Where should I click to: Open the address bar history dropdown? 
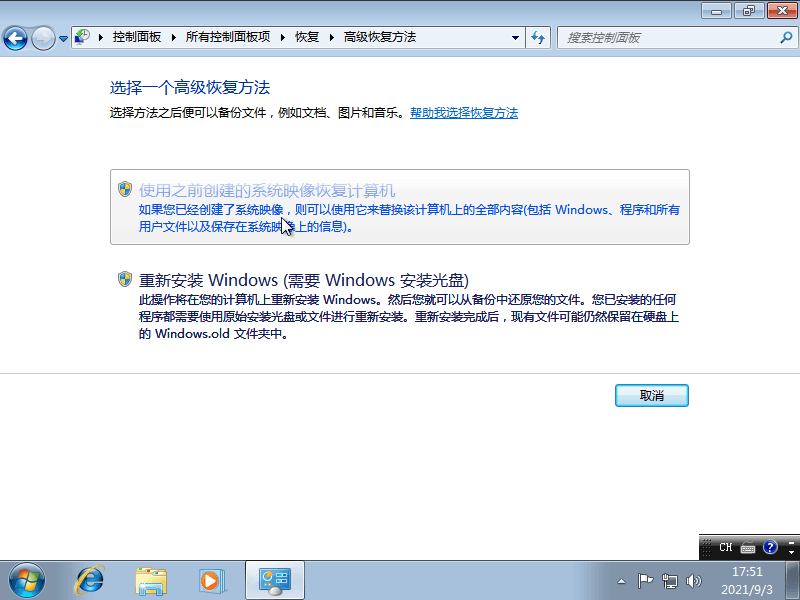coord(516,38)
